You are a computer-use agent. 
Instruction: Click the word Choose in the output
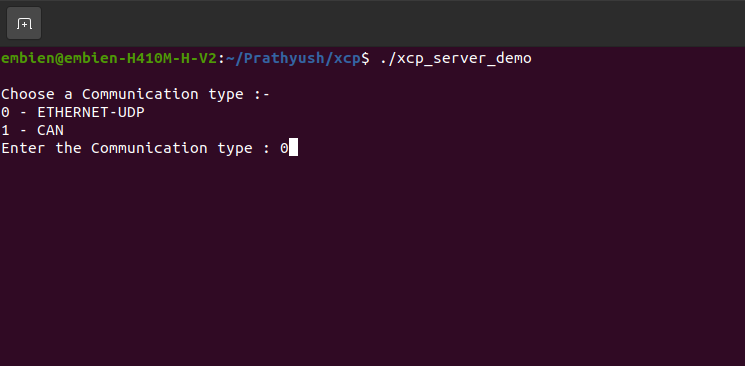pyautogui.click(x=28, y=94)
